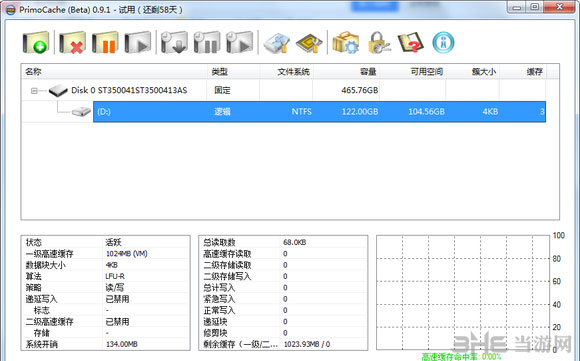The height and width of the screenshot is (361, 580).
Task: Pause deferred write using clock pause icon
Action: (x=207, y=42)
